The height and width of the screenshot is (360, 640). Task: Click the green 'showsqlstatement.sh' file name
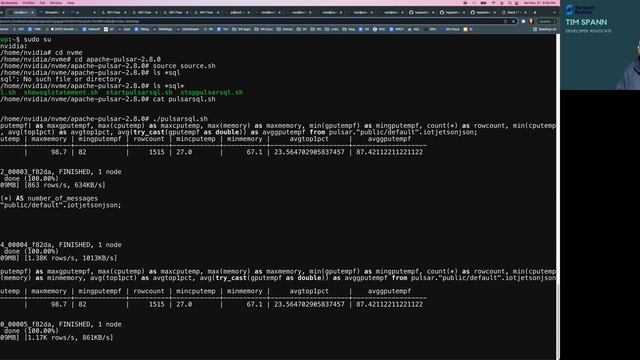61,93
